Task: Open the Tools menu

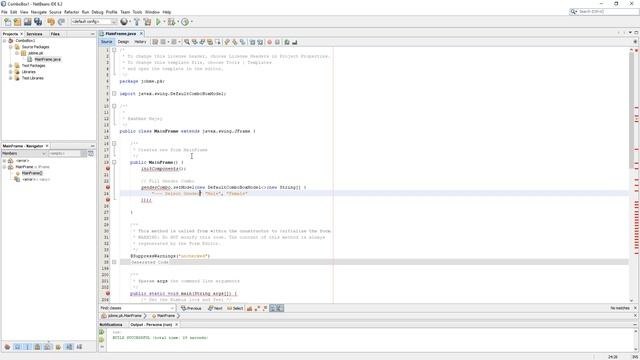Action: 138,12
